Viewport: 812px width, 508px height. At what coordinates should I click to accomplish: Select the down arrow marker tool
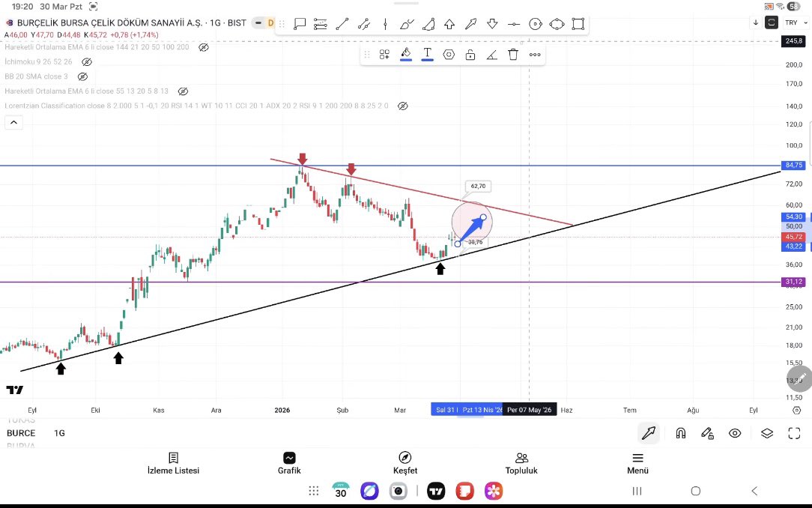(x=492, y=24)
